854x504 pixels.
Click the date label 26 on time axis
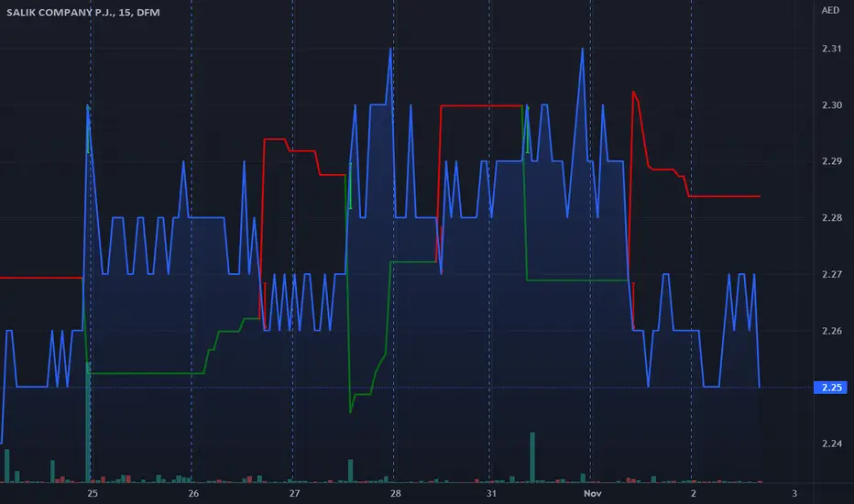tap(193, 494)
